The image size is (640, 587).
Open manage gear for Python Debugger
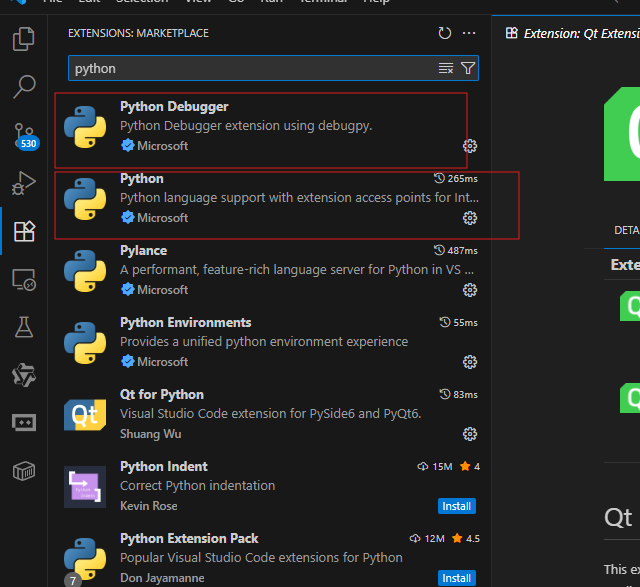pyautogui.click(x=470, y=146)
